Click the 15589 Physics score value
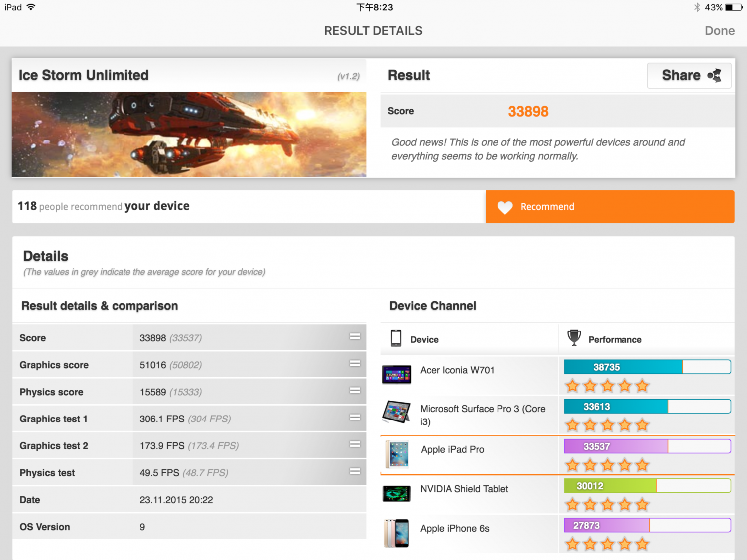Screen dimensions: 747x560 153,392
